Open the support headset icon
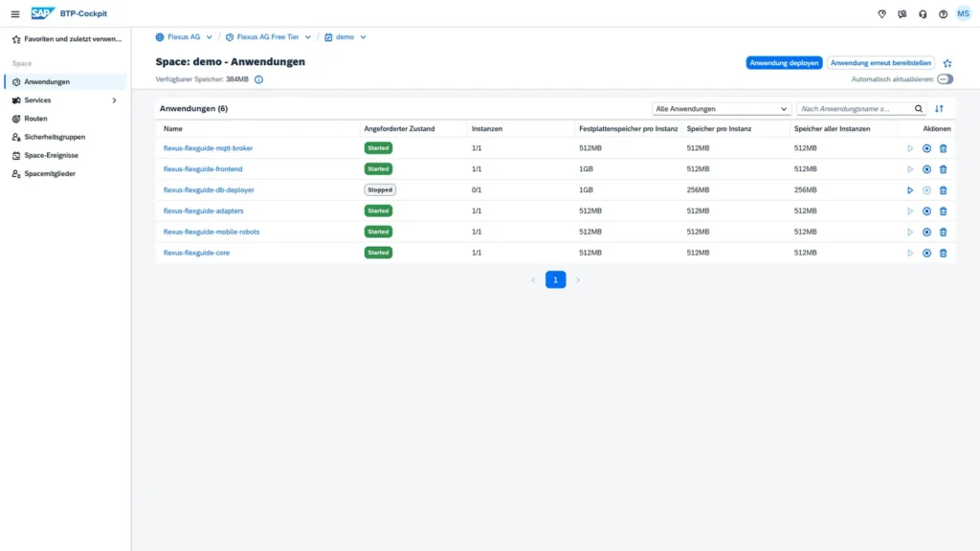Viewport: 980px width, 551px height. (922, 13)
